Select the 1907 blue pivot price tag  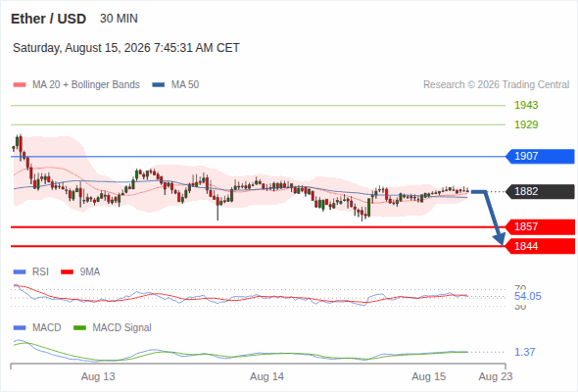click(540, 157)
